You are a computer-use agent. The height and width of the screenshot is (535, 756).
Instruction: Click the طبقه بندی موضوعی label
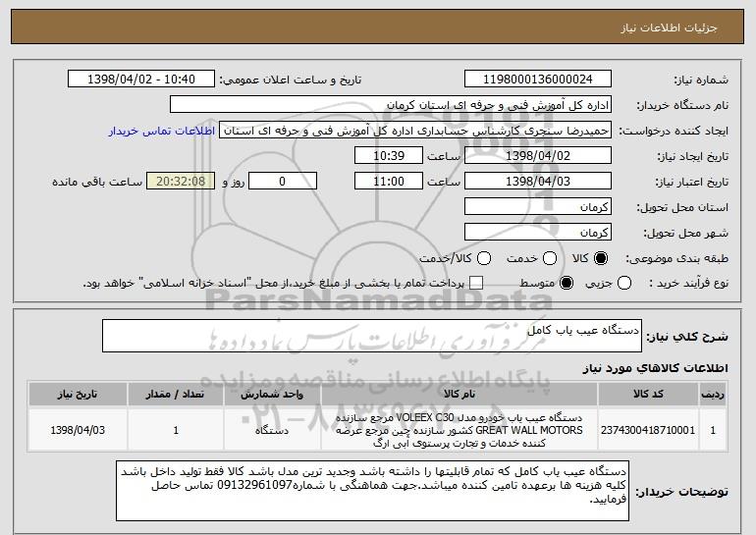tap(676, 259)
